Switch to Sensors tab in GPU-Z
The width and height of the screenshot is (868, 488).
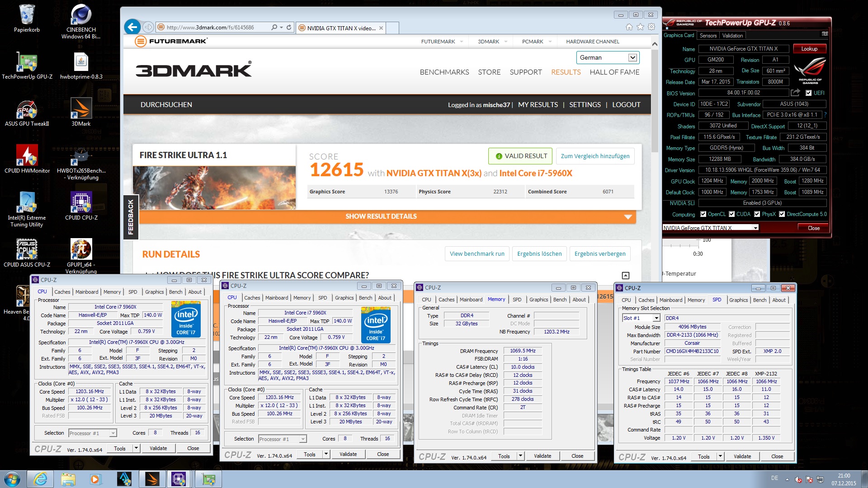(x=708, y=36)
